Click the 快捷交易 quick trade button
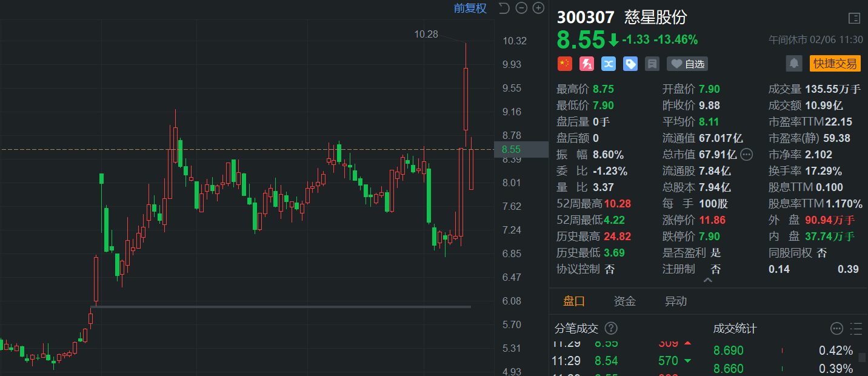This screenshot has height=376, width=868. (835, 64)
